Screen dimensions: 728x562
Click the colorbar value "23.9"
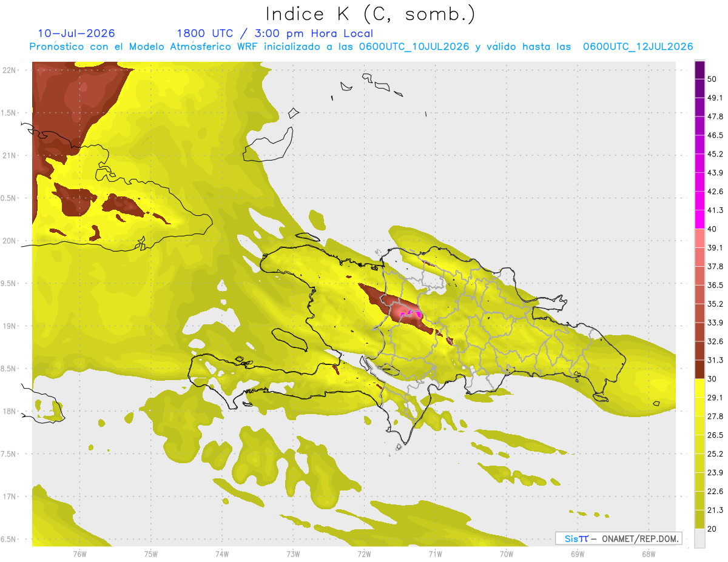coord(715,472)
